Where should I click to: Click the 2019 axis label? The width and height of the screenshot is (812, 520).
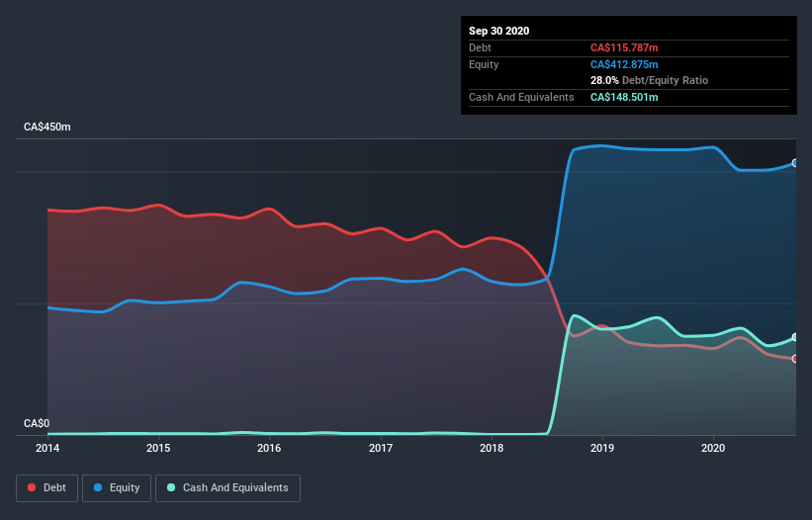(602, 448)
